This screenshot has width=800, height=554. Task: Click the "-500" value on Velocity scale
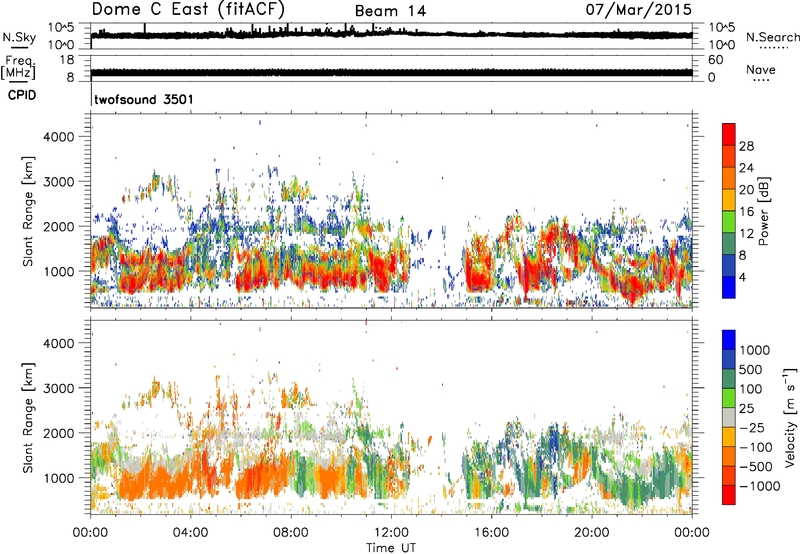pyautogui.click(x=756, y=467)
